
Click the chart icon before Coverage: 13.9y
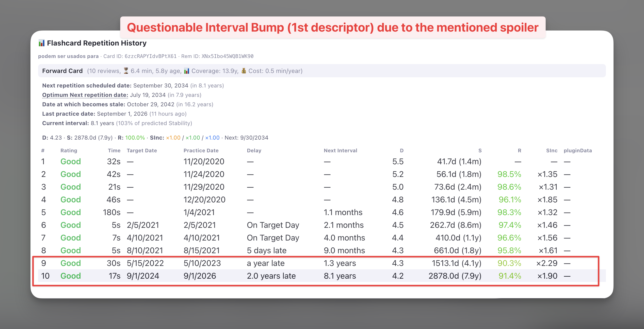pos(187,71)
